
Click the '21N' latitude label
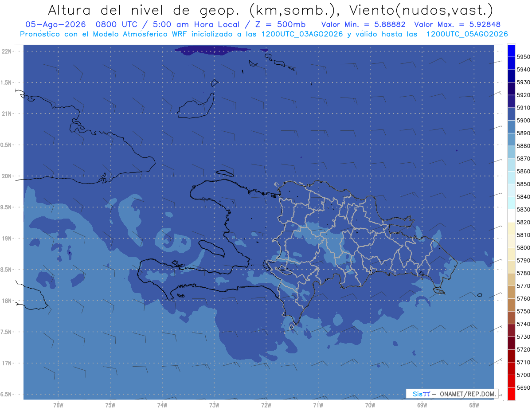click(x=8, y=114)
